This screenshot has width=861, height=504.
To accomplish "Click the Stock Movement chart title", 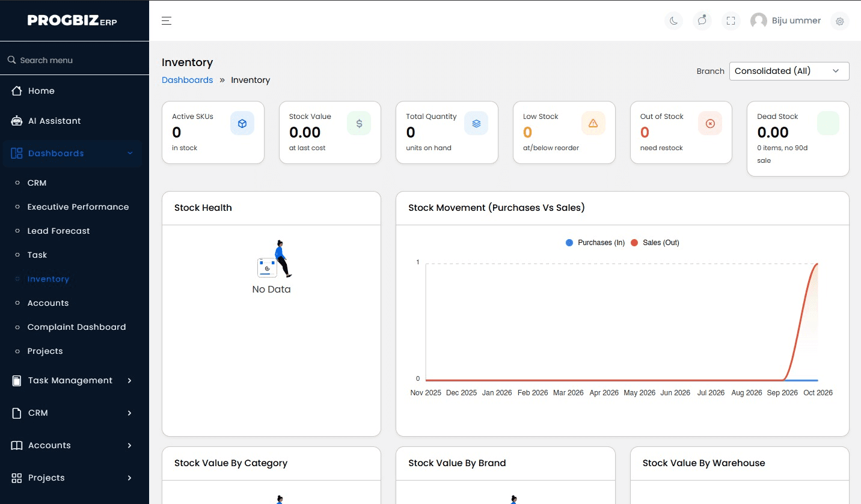I will coord(497,208).
